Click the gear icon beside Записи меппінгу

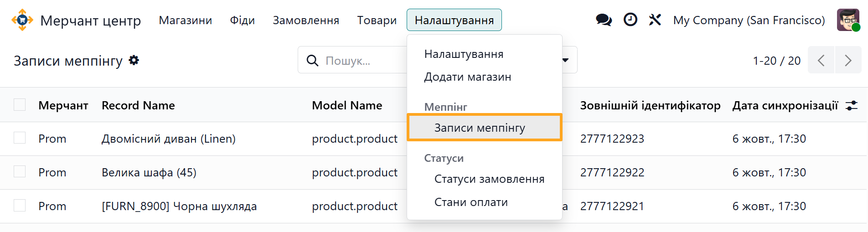134,60
